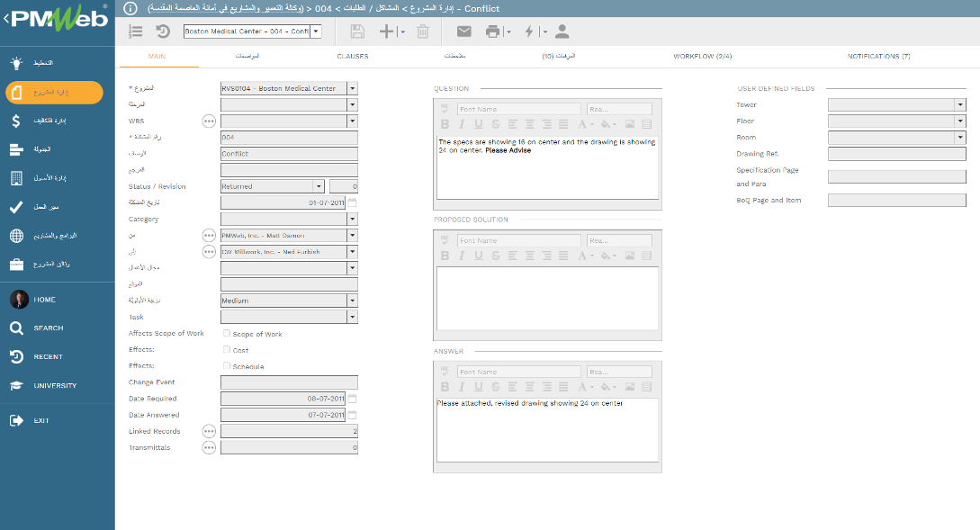Click the Drawing Ref. input field
Image resolution: width=980 pixels, height=530 pixels.
coord(897,154)
